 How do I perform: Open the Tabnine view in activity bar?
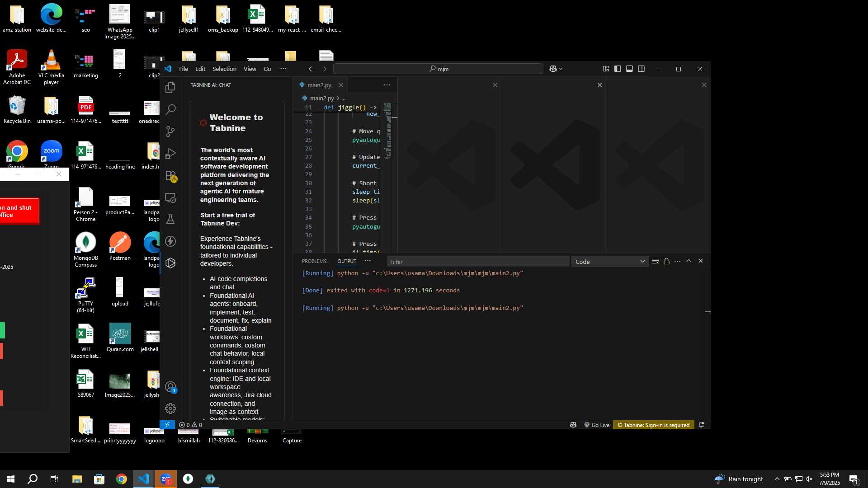coord(170,263)
